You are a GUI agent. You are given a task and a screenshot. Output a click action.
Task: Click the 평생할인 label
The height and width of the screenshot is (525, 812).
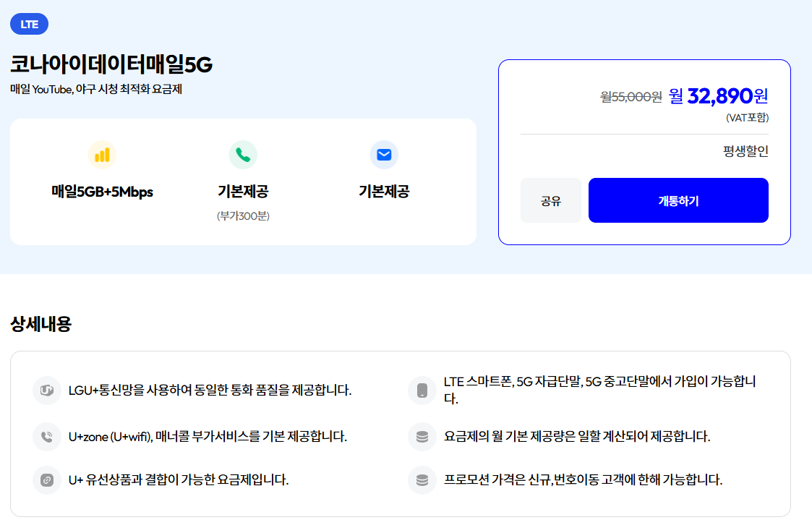tap(745, 151)
